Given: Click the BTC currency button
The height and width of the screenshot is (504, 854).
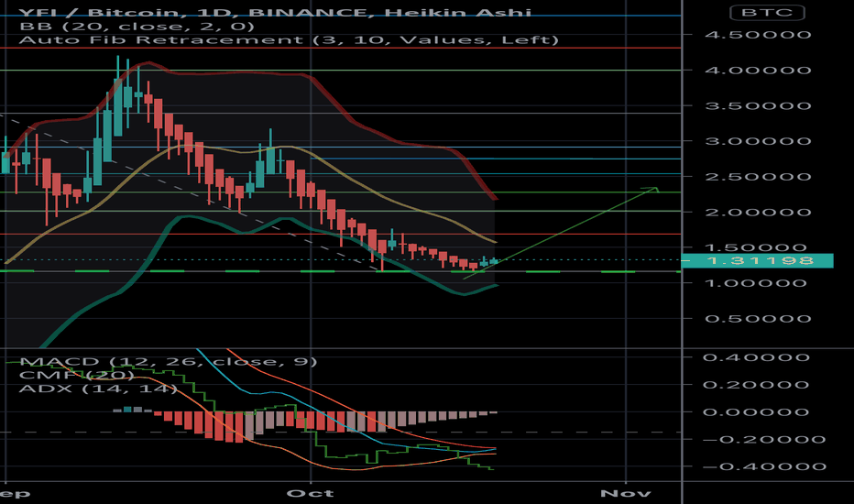Looking at the screenshot, I should (x=767, y=13).
